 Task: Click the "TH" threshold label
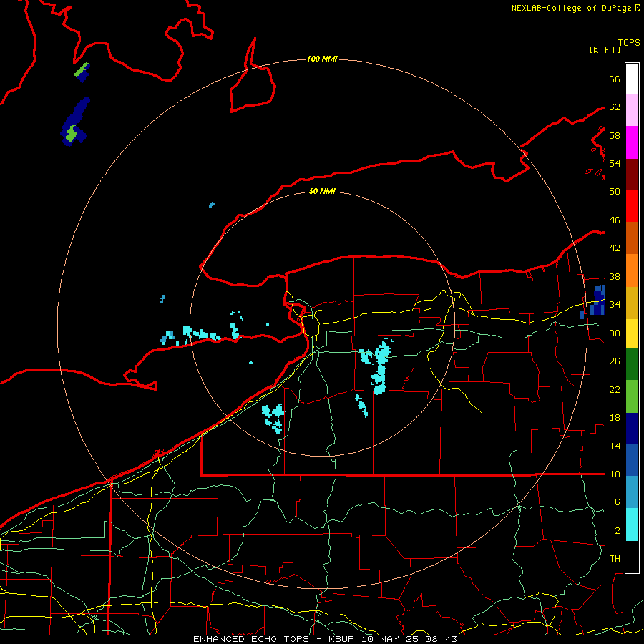(x=615, y=559)
